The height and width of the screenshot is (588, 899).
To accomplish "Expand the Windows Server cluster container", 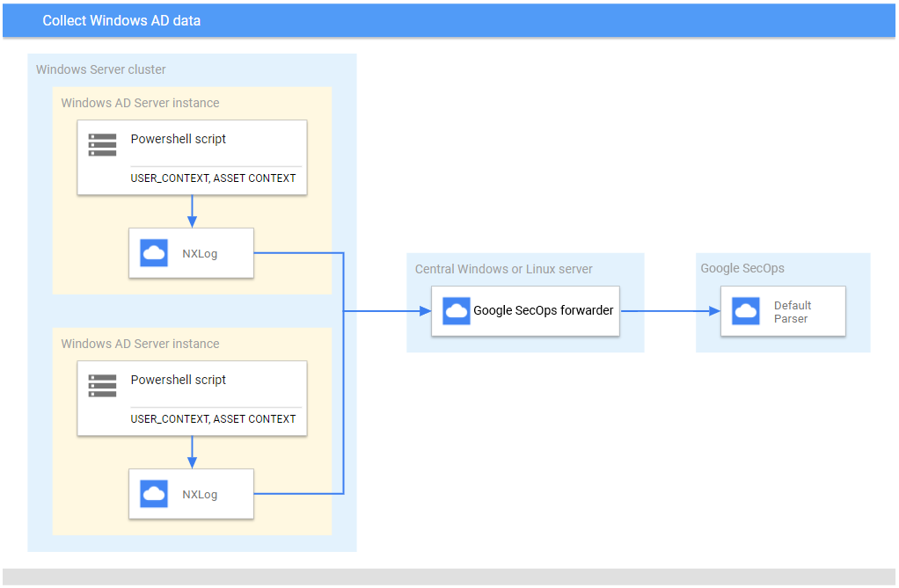I will point(99,69).
